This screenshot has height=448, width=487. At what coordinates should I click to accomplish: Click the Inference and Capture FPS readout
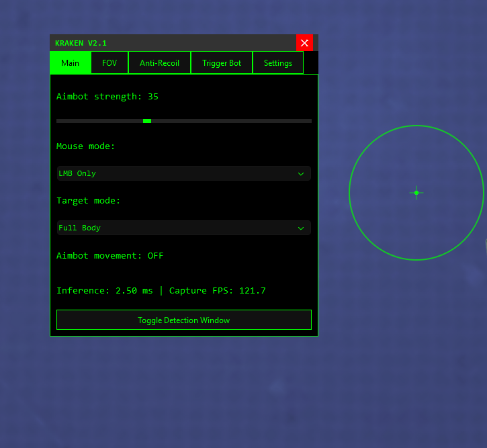(x=161, y=291)
